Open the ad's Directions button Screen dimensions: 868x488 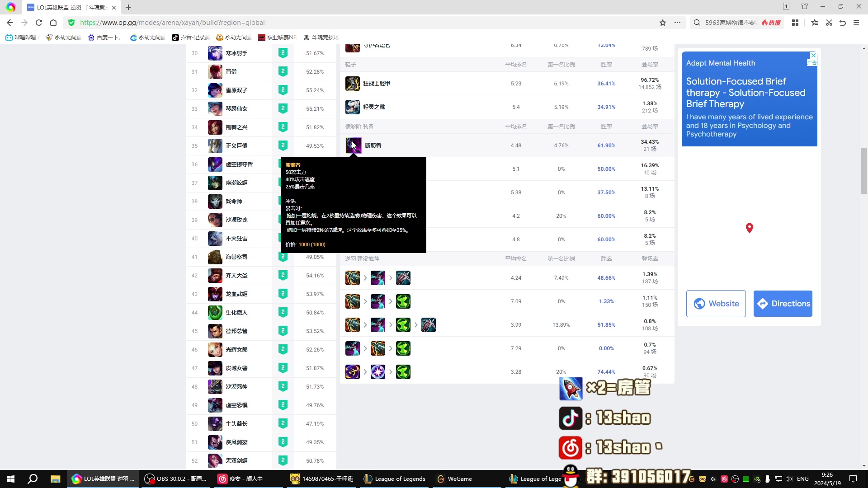click(x=783, y=304)
